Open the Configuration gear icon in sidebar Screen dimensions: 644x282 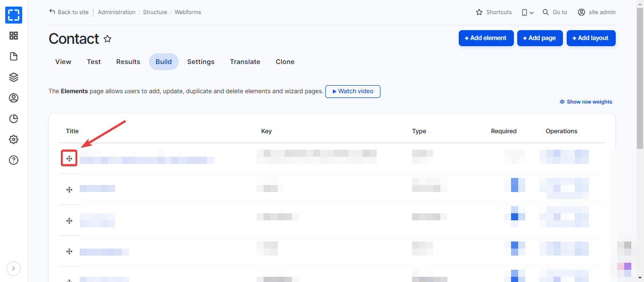click(14, 139)
